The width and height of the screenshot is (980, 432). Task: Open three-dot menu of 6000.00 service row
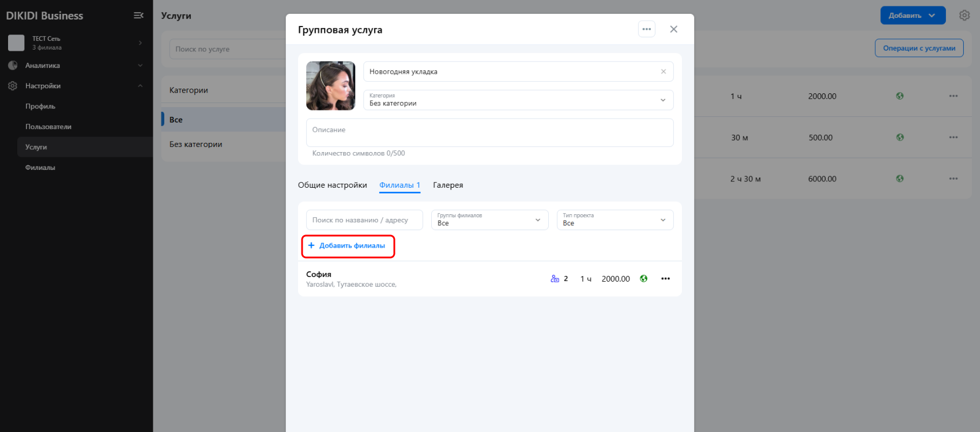tap(953, 179)
